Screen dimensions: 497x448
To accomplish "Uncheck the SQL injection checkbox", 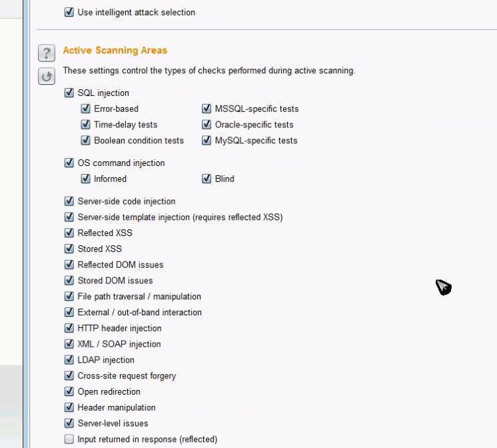I will point(69,93).
